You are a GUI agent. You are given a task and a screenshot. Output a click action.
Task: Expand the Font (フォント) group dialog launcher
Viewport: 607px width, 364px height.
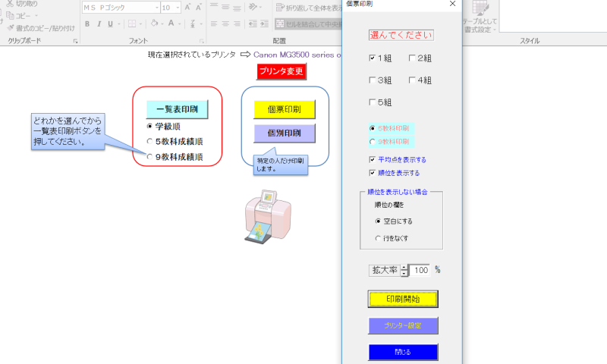[x=202, y=41]
